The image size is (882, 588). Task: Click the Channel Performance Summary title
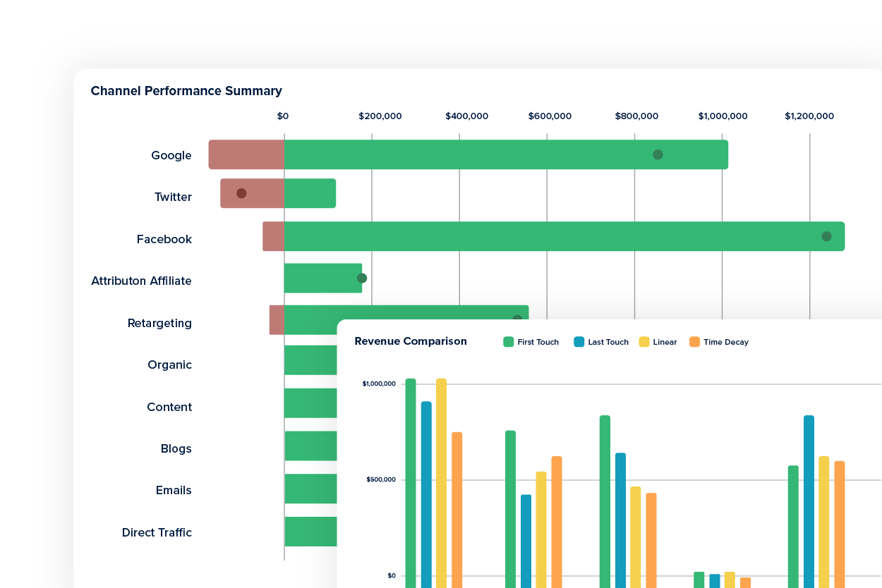pyautogui.click(x=186, y=91)
